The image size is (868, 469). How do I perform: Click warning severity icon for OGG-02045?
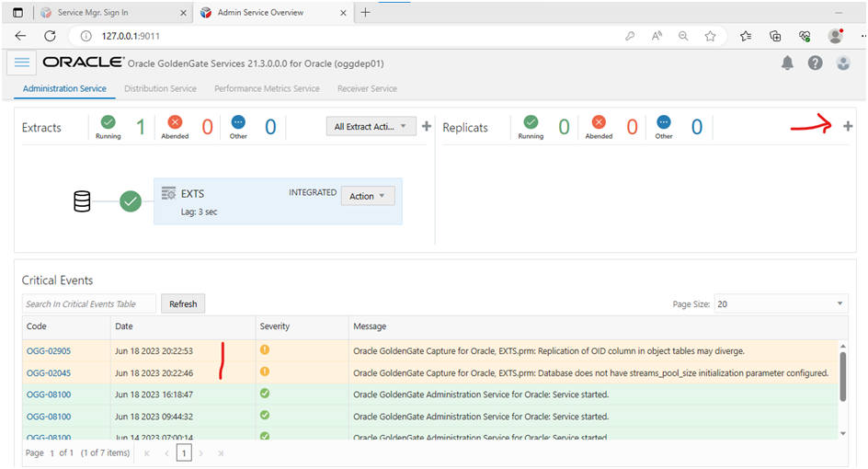[265, 372]
